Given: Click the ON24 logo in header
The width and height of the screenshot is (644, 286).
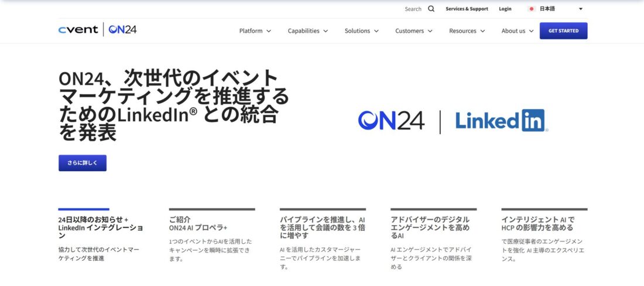Looking at the screenshot, I should pos(122,29).
